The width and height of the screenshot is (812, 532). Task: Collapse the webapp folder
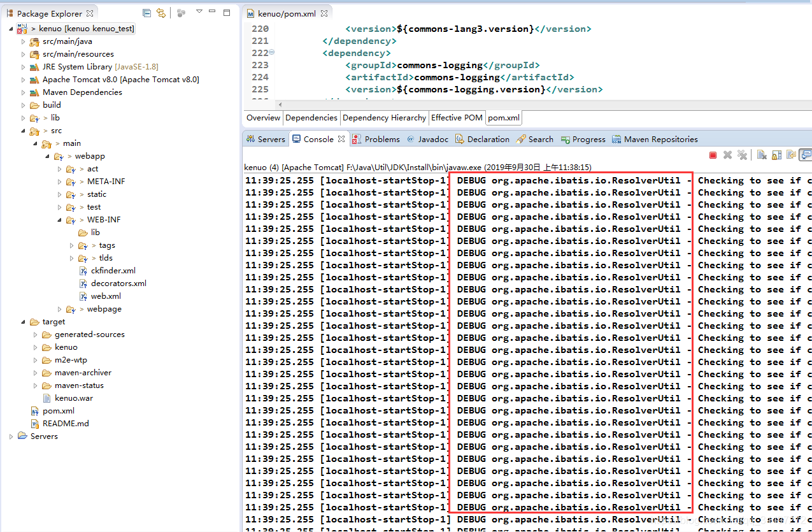click(47, 156)
